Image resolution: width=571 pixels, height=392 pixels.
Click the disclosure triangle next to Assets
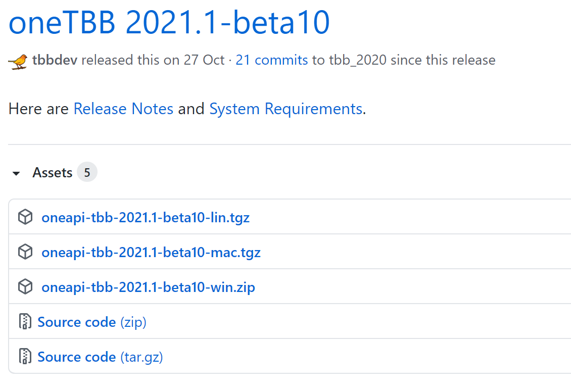coord(16,172)
